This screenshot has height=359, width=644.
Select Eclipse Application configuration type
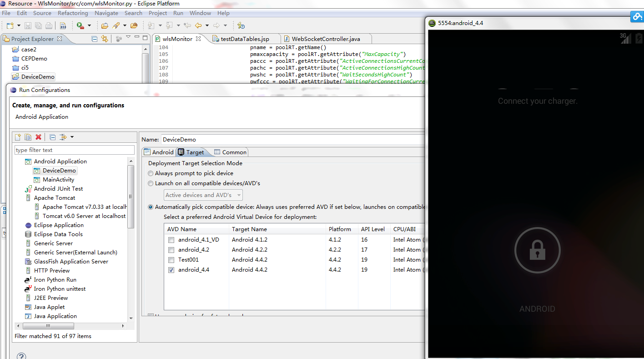click(59, 225)
